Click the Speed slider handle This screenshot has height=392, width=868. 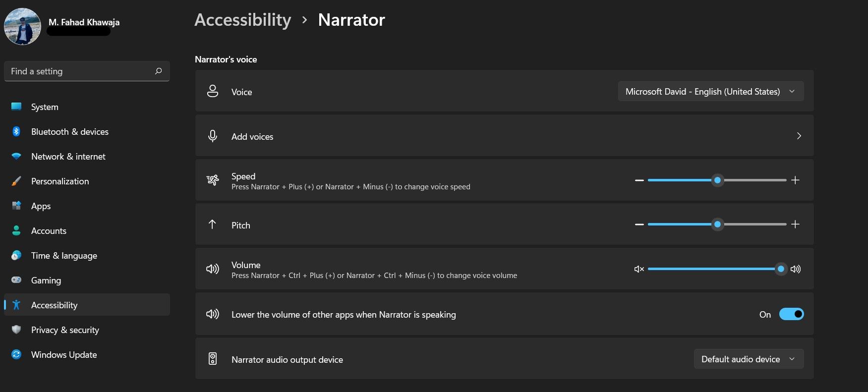pos(717,180)
